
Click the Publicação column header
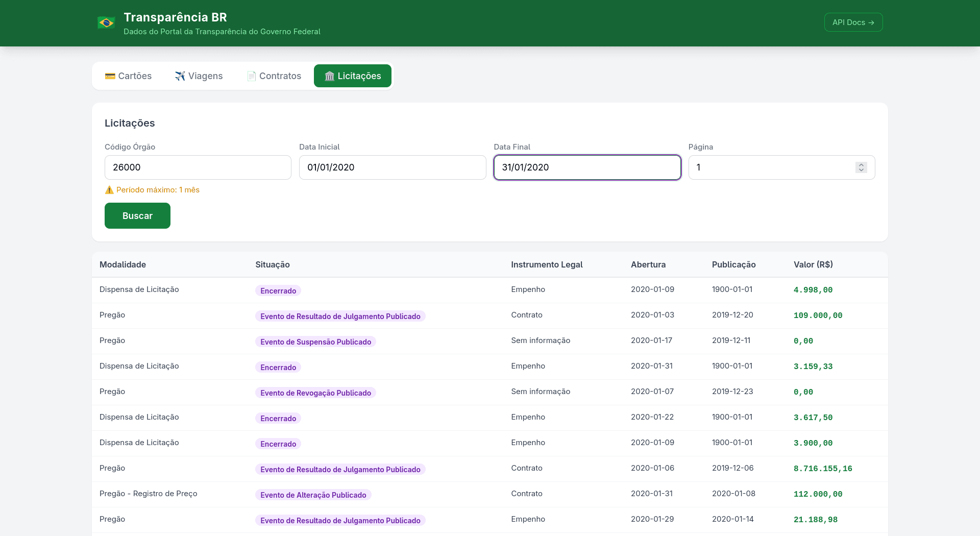734,264
